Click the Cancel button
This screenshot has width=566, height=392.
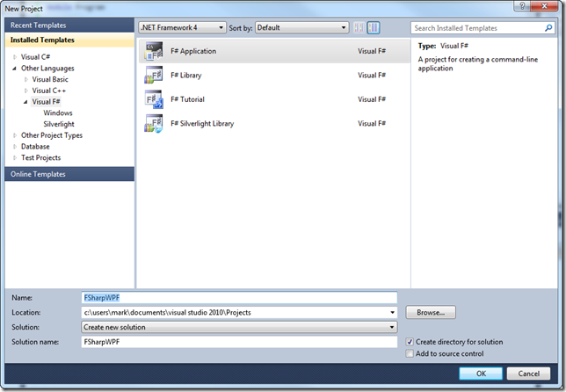pyautogui.click(x=528, y=374)
